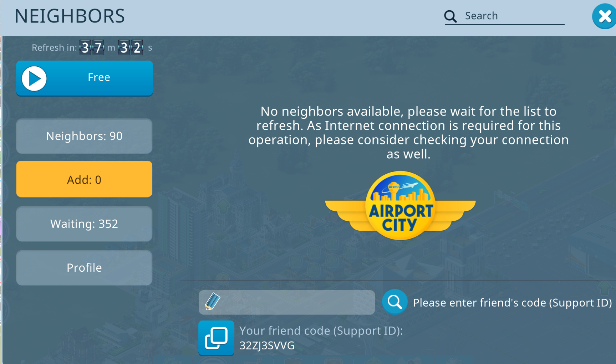
Task: Switch to the Waiting: 352 tab
Action: point(84,224)
